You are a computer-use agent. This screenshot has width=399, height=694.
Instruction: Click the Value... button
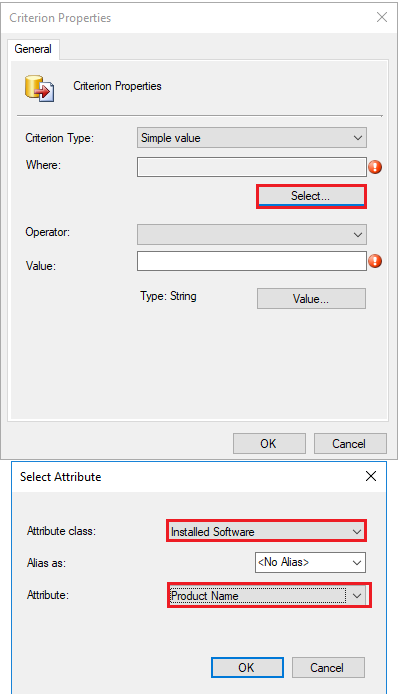click(x=311, y=299)
